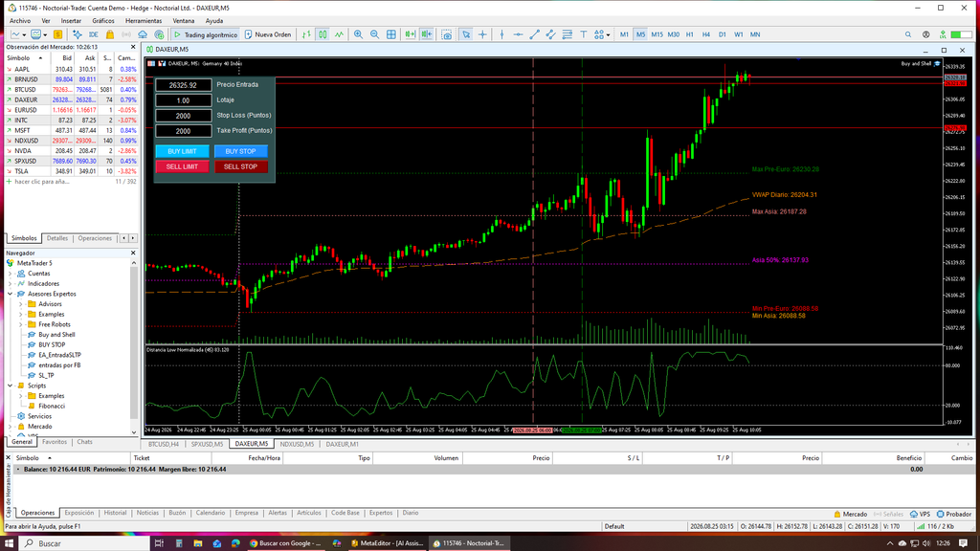Click the SELL STOP button
Image resolution: width=980 pixels, height=551 pixels.
240,166
